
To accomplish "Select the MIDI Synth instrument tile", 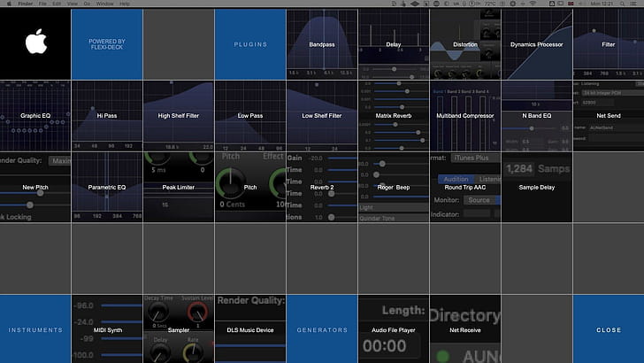I will (x=107, y=329).
